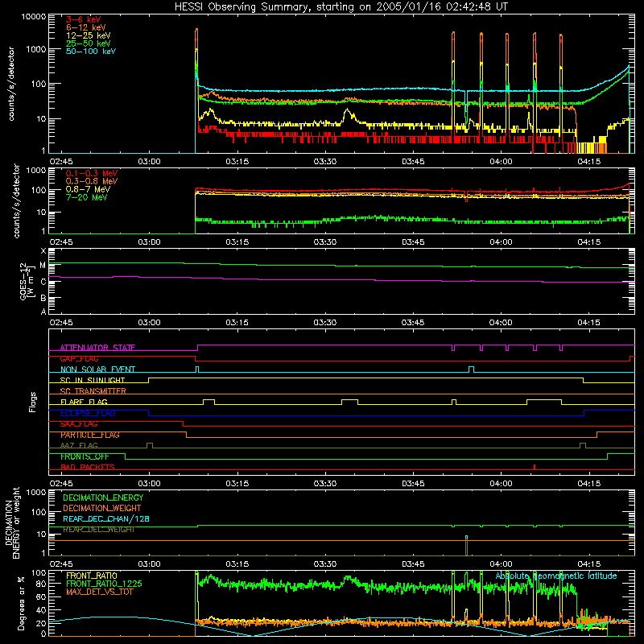
Task: Click the 03:15 tick under the keV panel
Action: (237, 162)
